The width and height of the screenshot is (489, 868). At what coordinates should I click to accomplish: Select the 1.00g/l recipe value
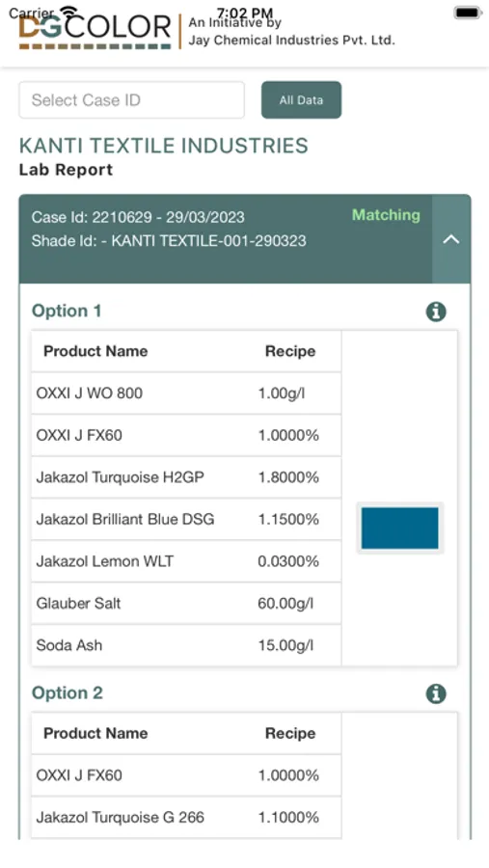[282, 393]
